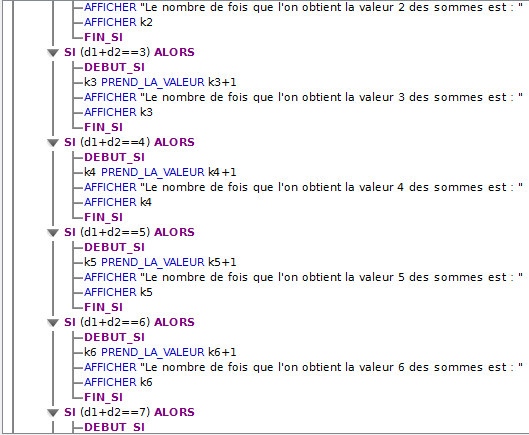
Task: Select AFFICHER message about valeur 5 des sommes
Action: point(304,277)
